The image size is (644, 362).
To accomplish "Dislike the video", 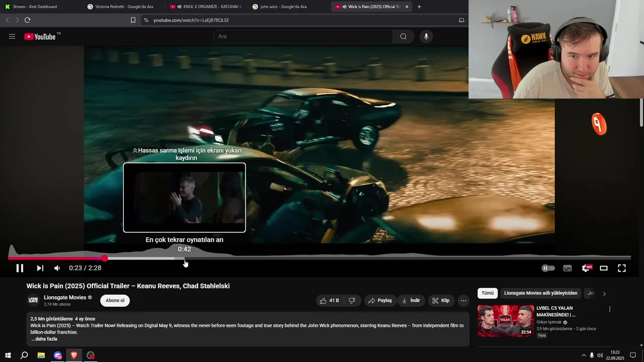I will (352, 301).
